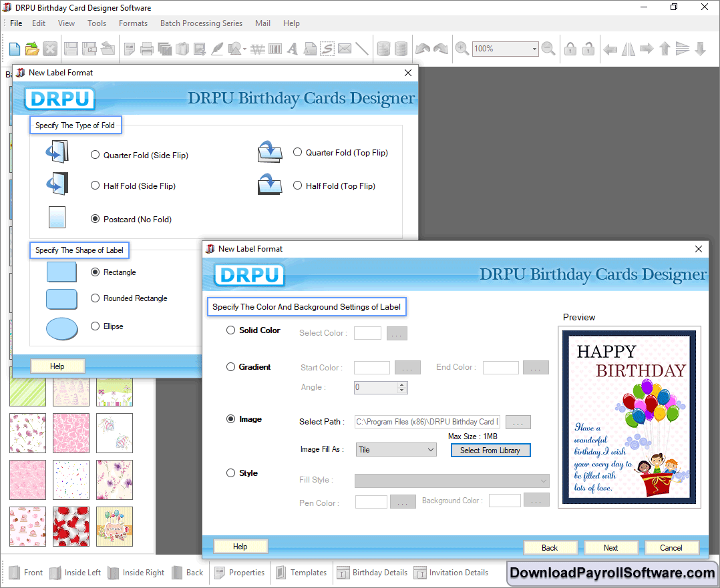
Task: Click the first database cylinder icon
Action: [x=383, y=49]
